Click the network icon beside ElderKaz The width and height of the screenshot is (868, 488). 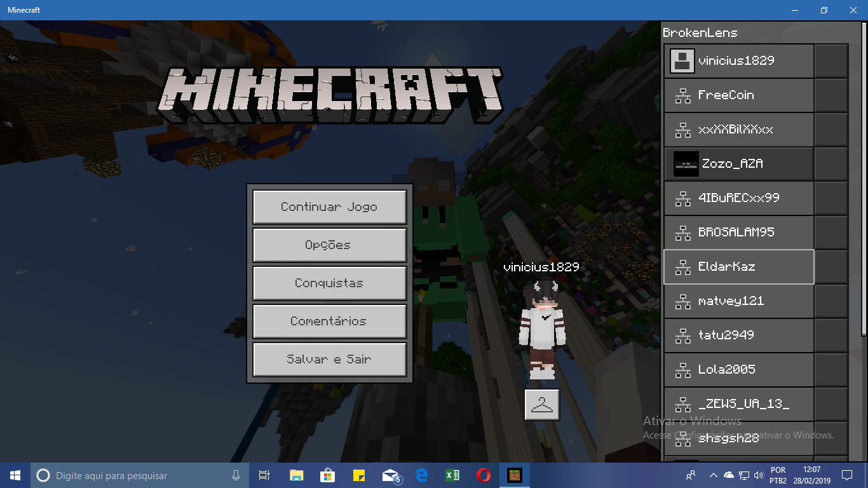683,268
